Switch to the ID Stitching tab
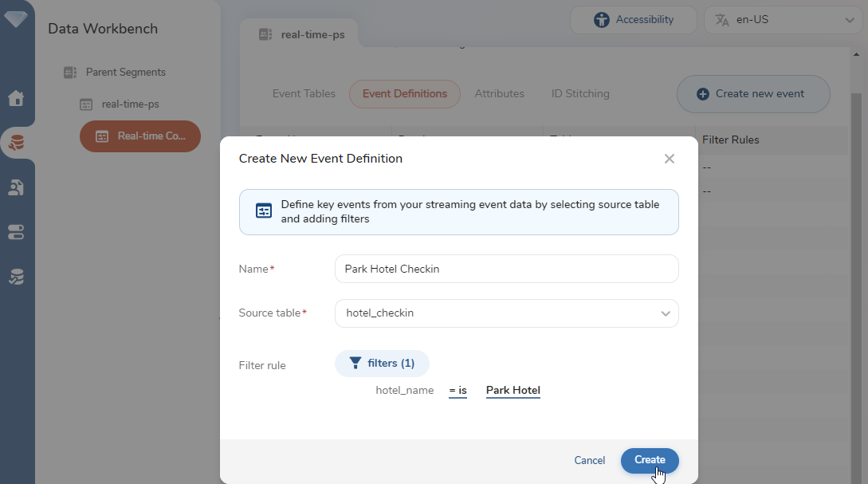Image resolution: width=868 pixels, height=484 pixels. click(580, 94)
